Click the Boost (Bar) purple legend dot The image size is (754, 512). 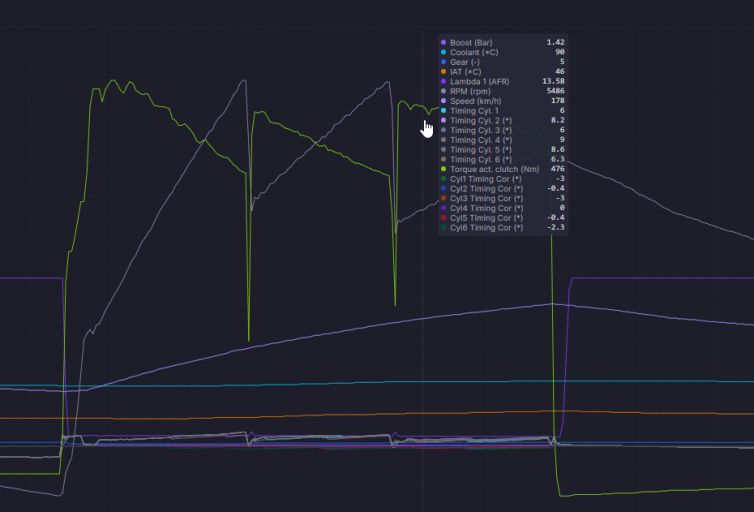[x=443, y=42]
